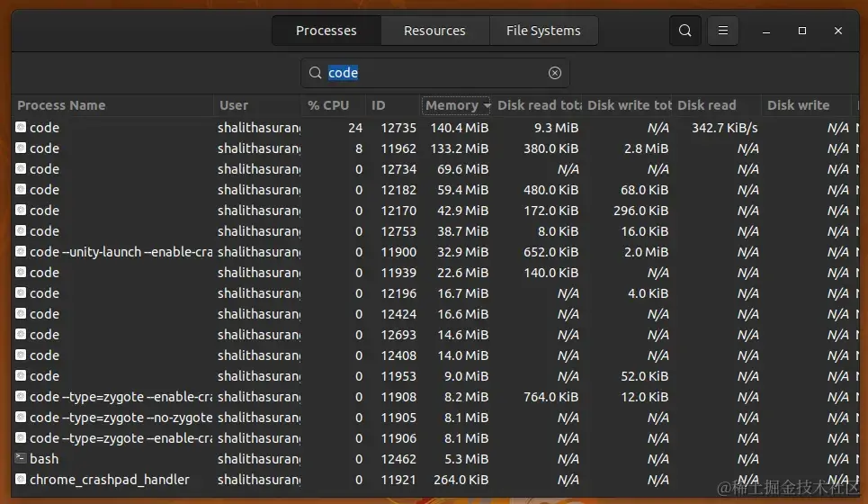Click icon of code process 11962
The width and height of the screenshot is (868, 504).
[x=21, y=148]
